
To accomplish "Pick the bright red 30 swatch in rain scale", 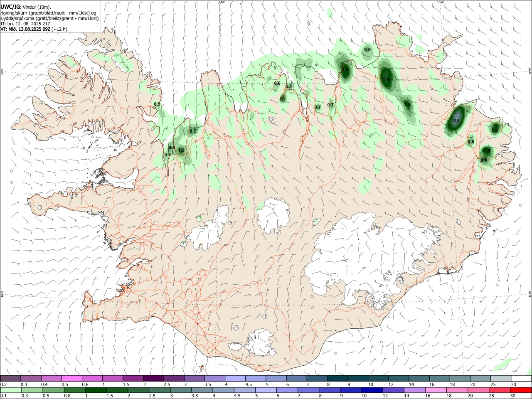I will [x=521, y=390].
